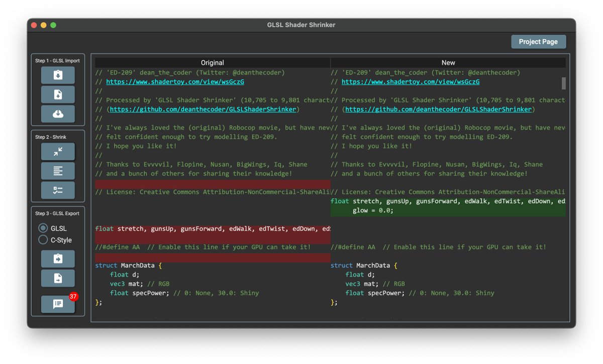Import GLSL from clipboard button

(x=58, y=75)
